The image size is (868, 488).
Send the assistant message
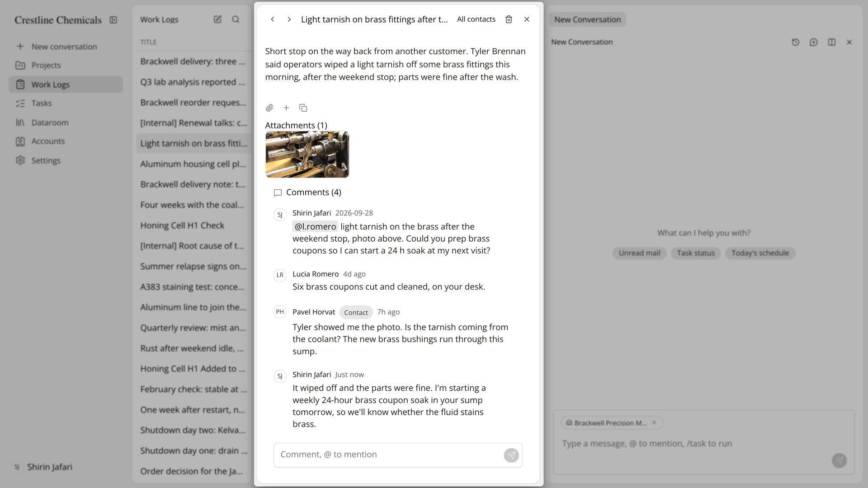pos(840,460)
